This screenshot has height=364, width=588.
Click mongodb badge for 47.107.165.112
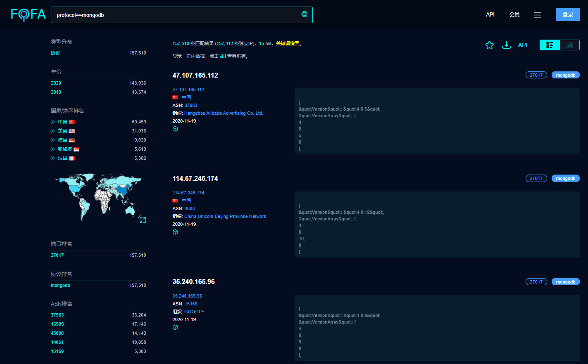coord(566,75)
